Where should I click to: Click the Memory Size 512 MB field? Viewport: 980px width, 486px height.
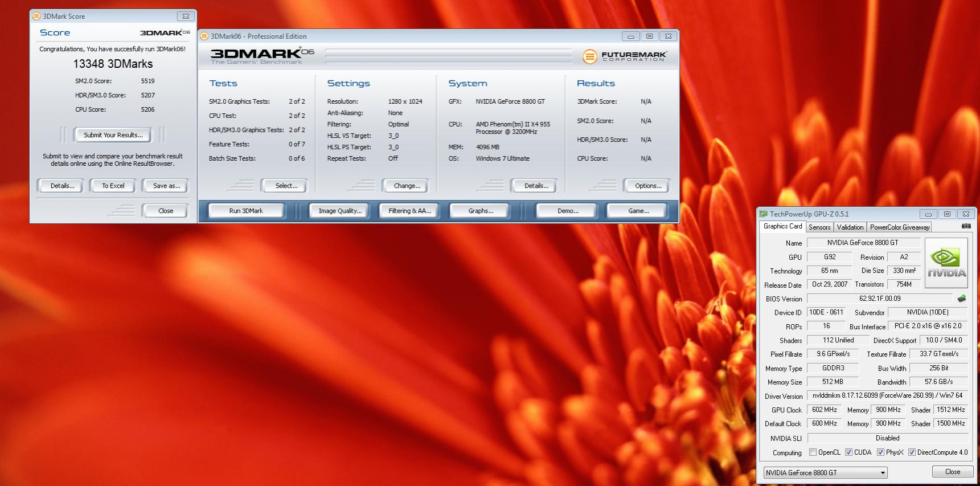click(x=832, y=382)
